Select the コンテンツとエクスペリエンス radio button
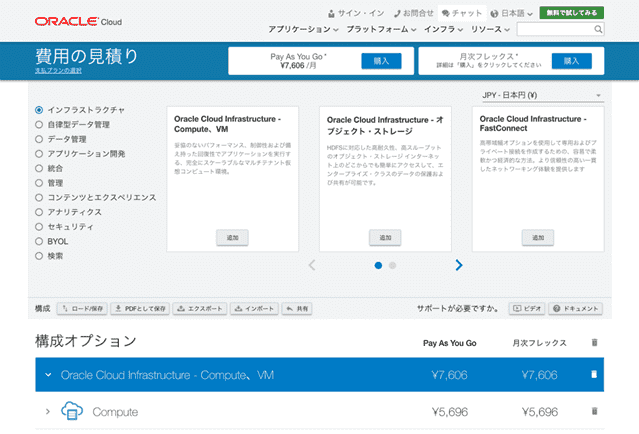The width and height of the screenshot is (639, 434). (x=39, y=198)
